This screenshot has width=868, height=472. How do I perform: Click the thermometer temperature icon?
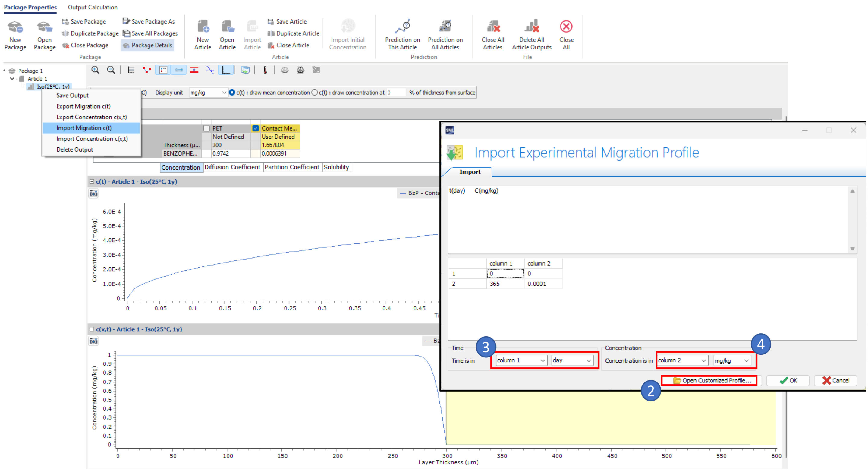click(x=265, y=70)
